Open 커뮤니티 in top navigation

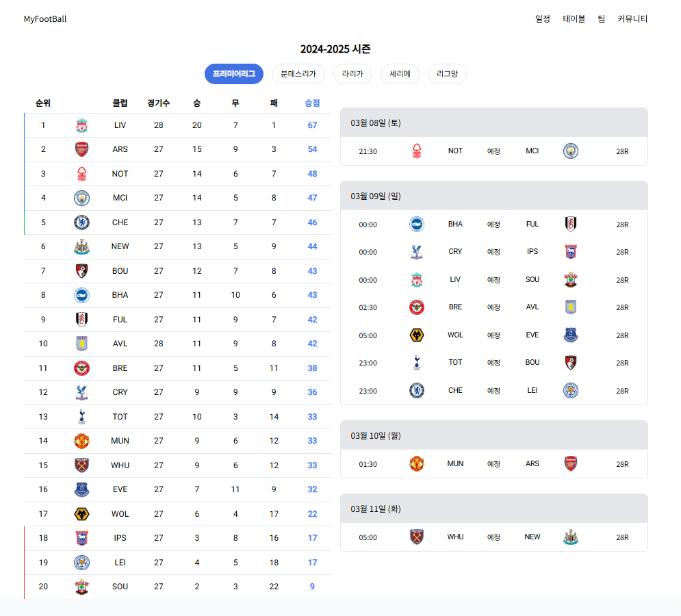632,18
